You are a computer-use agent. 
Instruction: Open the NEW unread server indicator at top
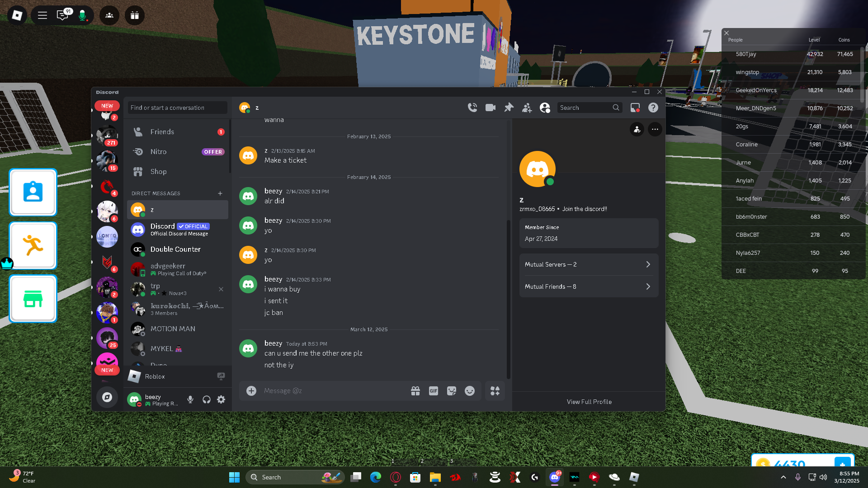click(107, 106)
